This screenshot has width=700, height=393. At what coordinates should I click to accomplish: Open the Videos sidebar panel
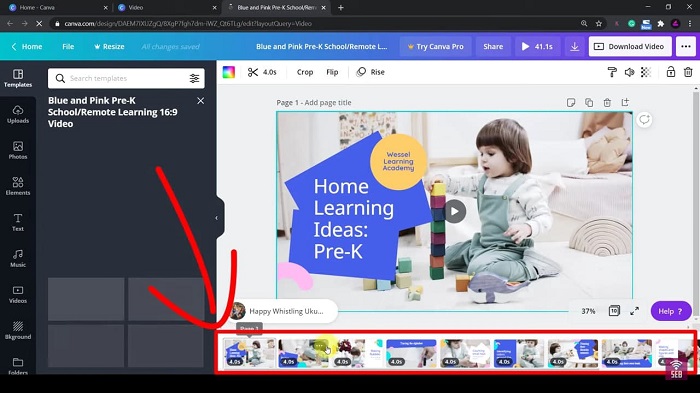pos(18,295)
